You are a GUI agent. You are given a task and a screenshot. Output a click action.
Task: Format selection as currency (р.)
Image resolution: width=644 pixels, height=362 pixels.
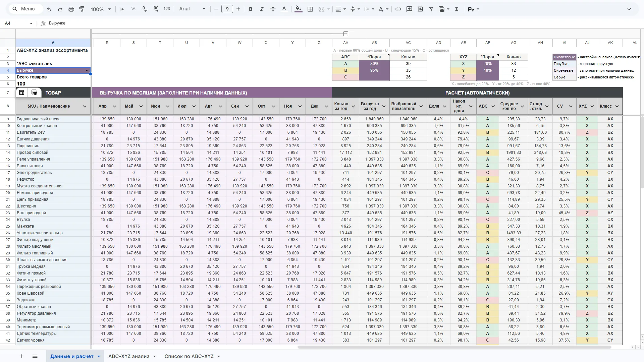[x=122, y=9]
